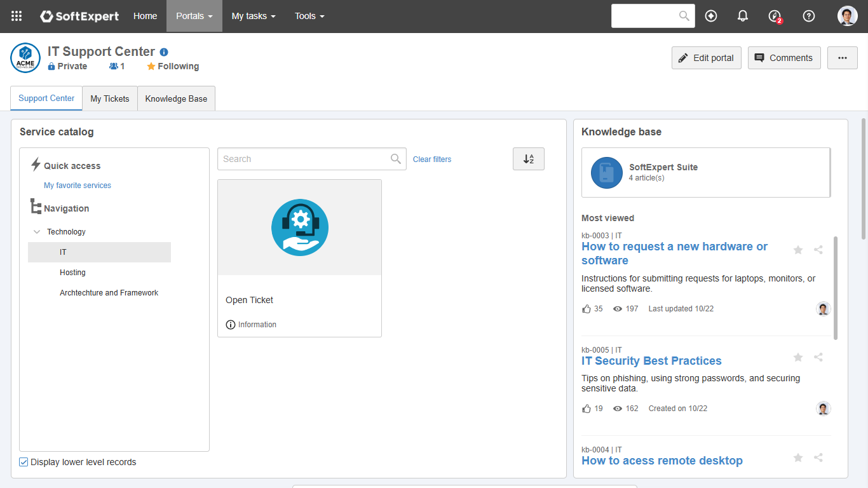Open the SoftExpert Suite articles card

coord(706,173)
